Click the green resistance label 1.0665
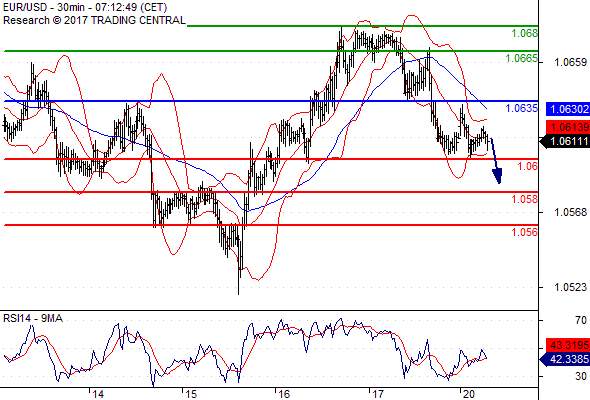The image size is (590, 400). click(522, 58)
